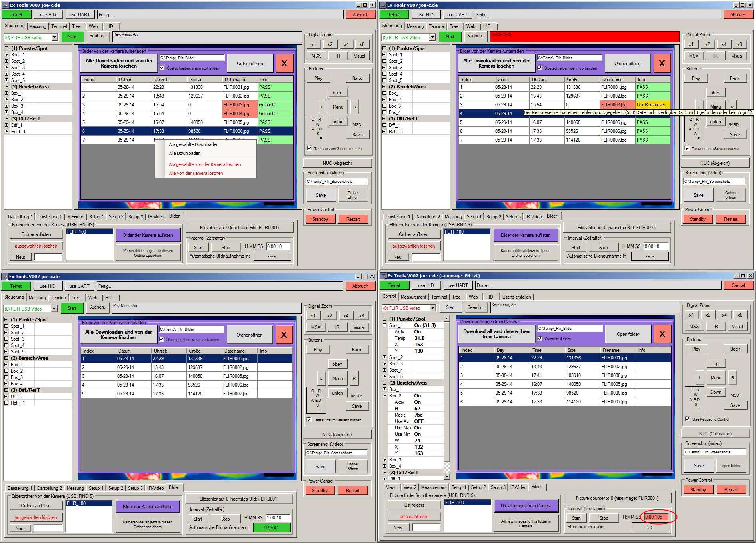Collapse the Spot_1 (31.8) tree node
The width and height of the screenshot is (756, 543).
[x=384, y=325]
